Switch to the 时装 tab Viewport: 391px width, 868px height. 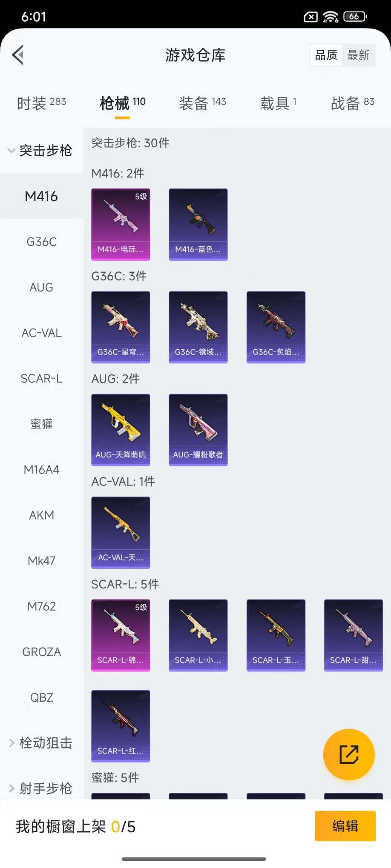coord(41,103)
